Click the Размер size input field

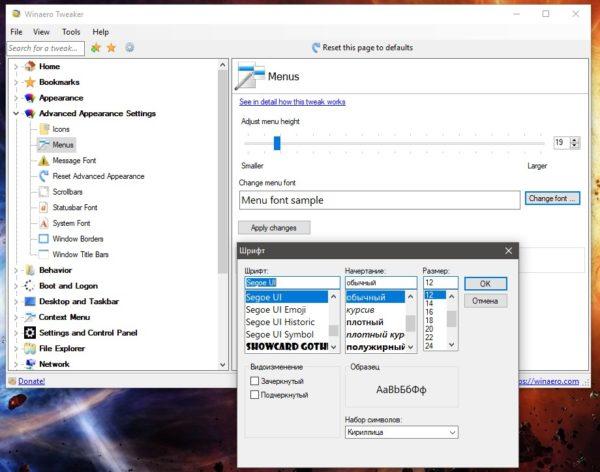click(440, 283)
